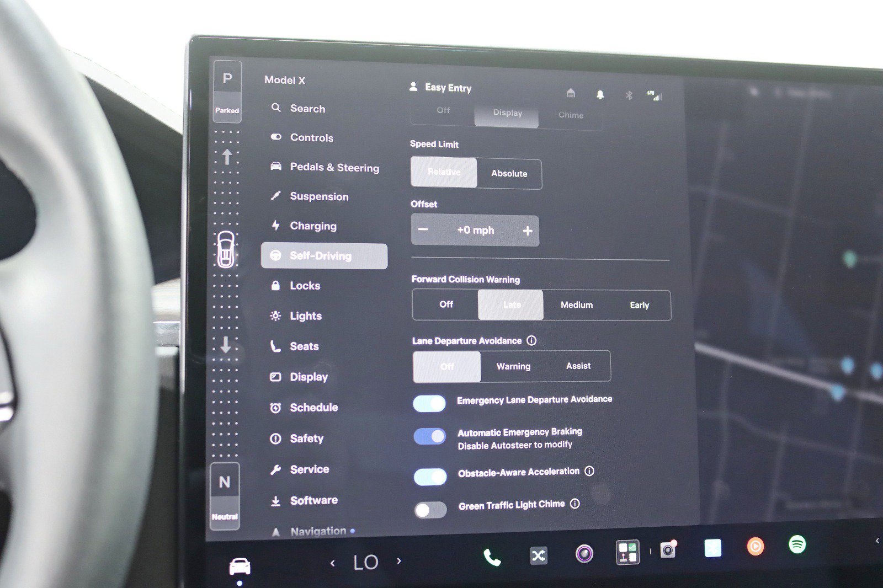Set Forward Collision Warning to Medium
The image size is (883, 588).
577,305
